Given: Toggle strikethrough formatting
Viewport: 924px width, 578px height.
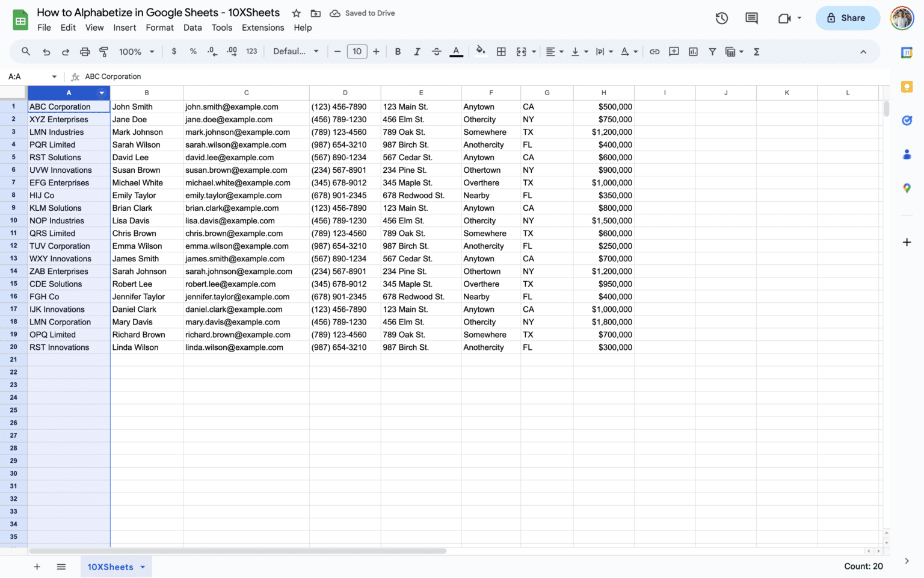Looking at the screenshot, I should [437, 52].
